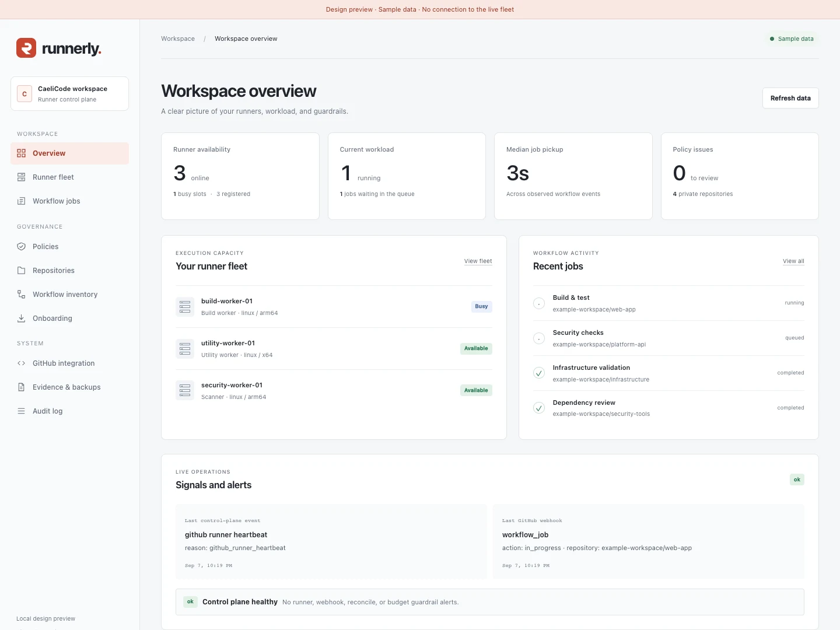Click the Current workload card

407,176
